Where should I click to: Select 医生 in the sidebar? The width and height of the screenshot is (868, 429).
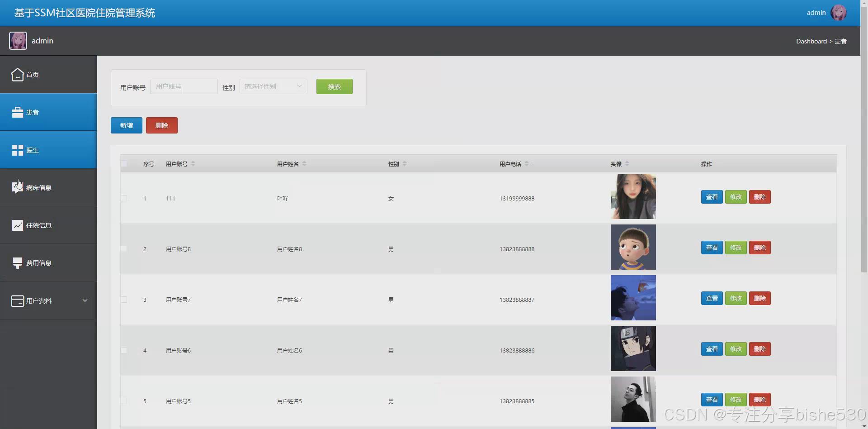pyautogui.click(x=48, y=150)
